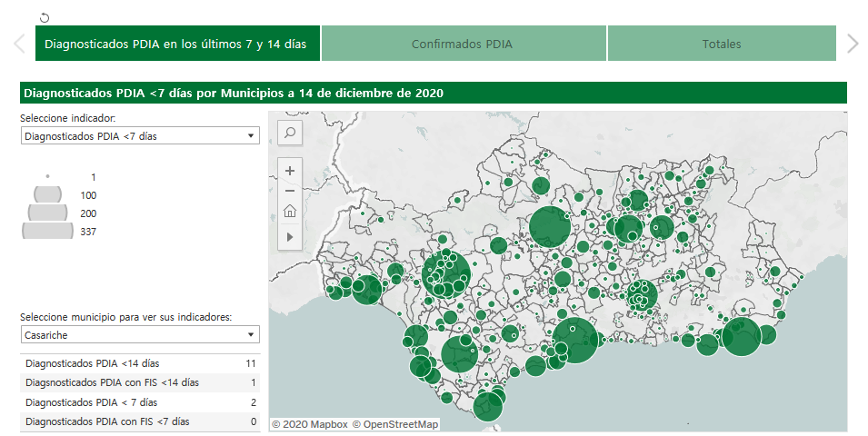The width and height of the screenshot is (868, 436).
Task: Open the Casariche municipality dropdown
Action: coord(140,335)
